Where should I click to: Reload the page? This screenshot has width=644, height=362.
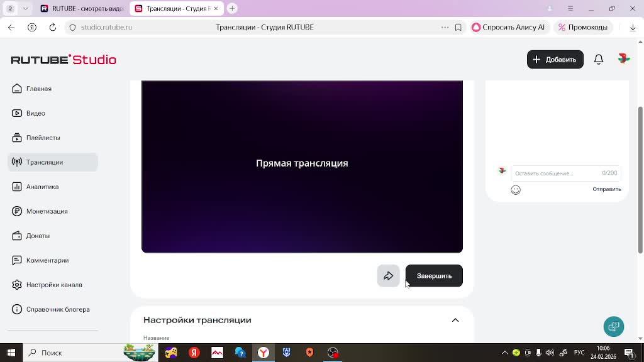[53, 27]
